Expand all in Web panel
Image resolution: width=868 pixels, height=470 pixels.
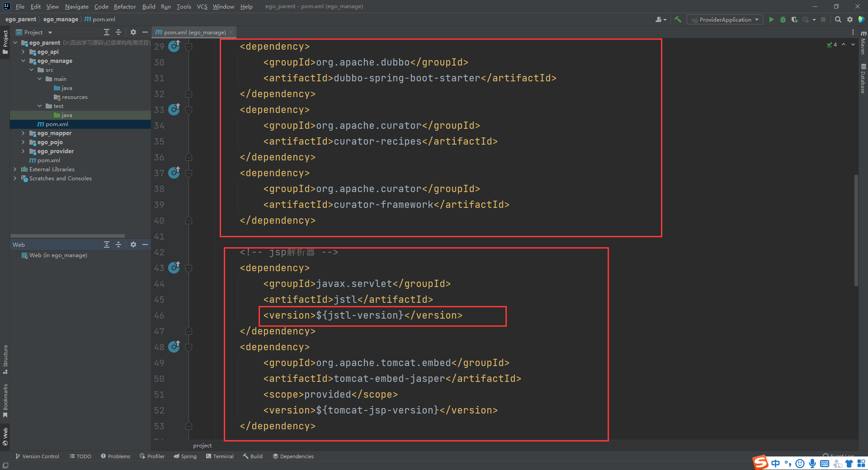(x=107, y=244)
